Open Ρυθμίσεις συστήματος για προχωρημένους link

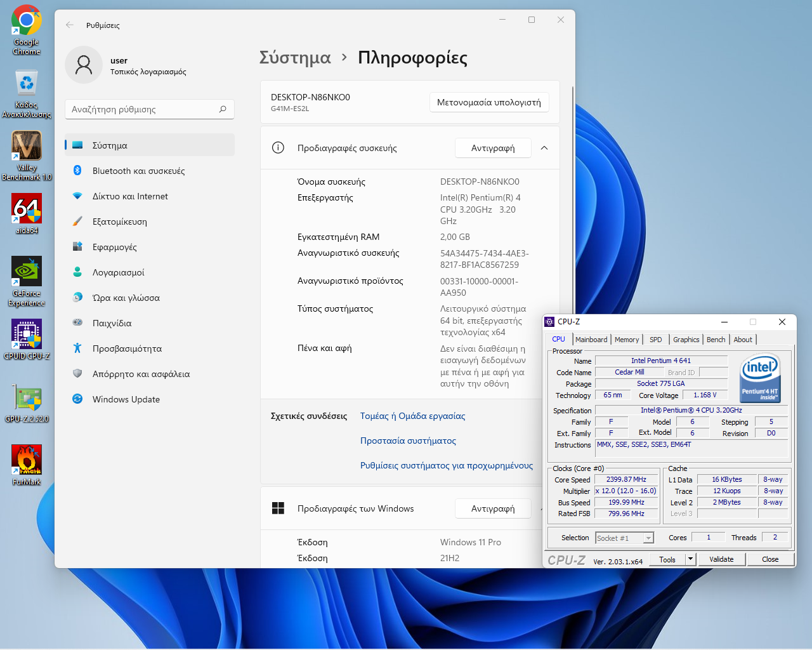click(447, 465)
